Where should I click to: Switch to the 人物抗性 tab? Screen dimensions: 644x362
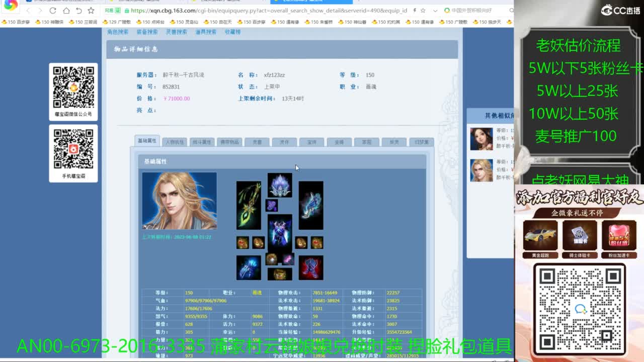click(x=175, y=142)
